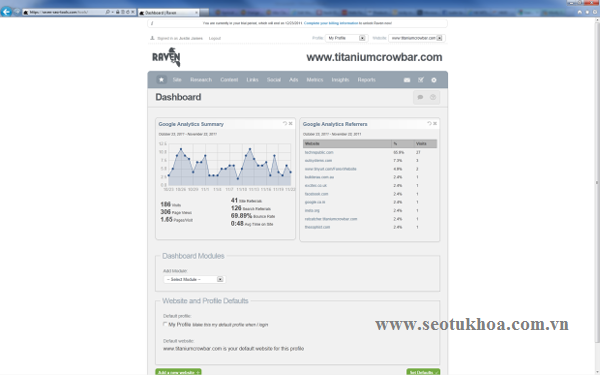Click the Add a new website button
The height and width of the screenshot is (375, 600).
178,372
